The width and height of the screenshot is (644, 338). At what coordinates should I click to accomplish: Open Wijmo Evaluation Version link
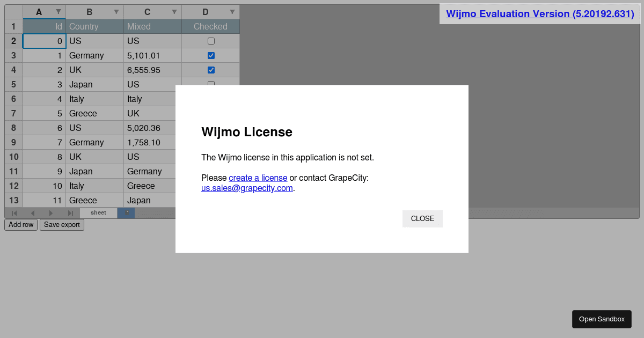click(x=540, y=14)
